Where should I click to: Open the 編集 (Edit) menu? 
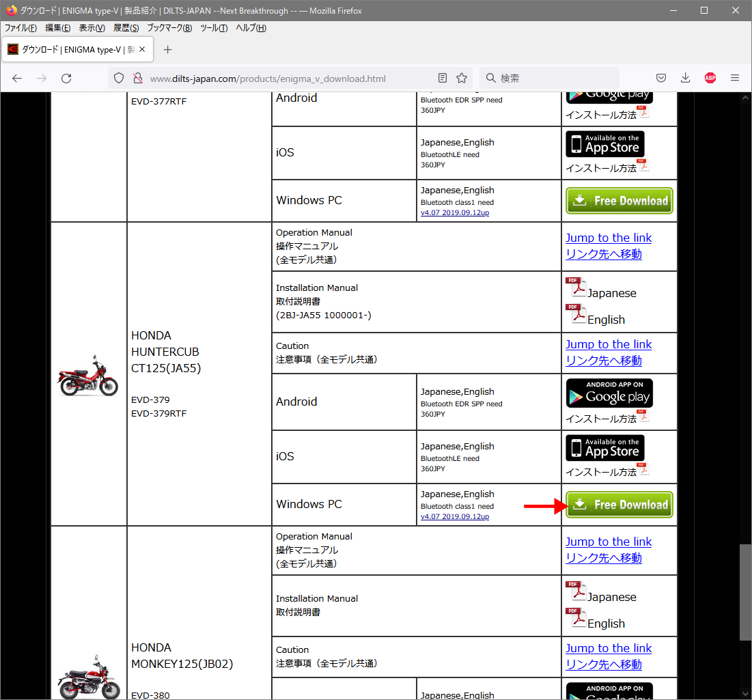click(x=57, y=28)
